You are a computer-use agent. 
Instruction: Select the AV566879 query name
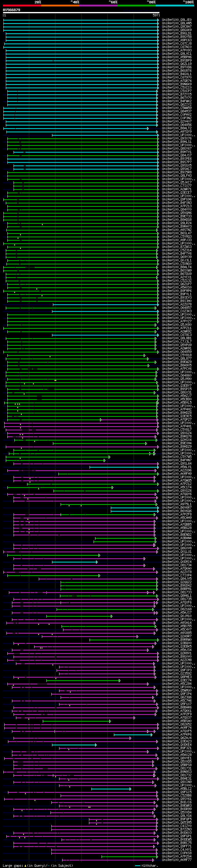tap(11, 10)
